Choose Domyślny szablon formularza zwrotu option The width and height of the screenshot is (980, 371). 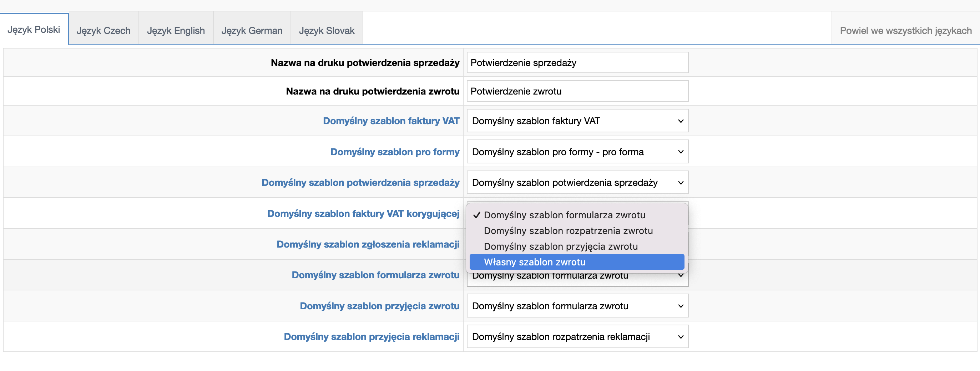[577, 215]
